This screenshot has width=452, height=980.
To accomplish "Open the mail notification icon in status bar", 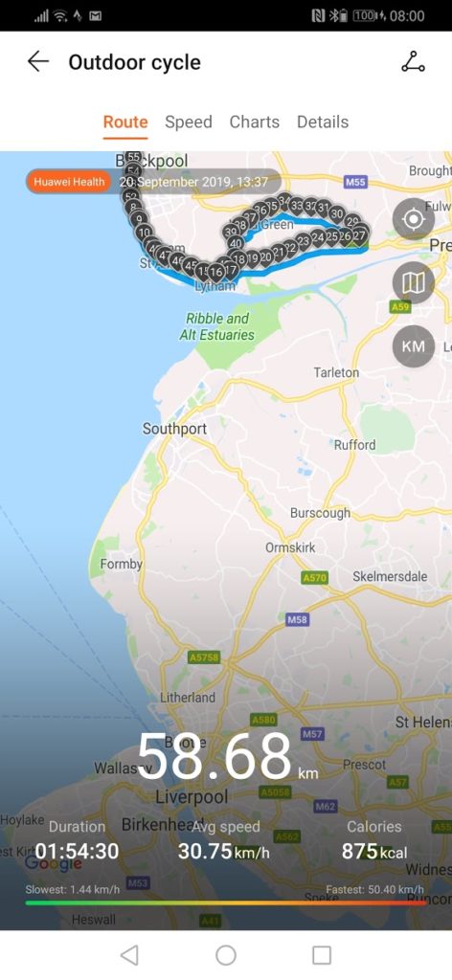I will (x=95, y=16).
